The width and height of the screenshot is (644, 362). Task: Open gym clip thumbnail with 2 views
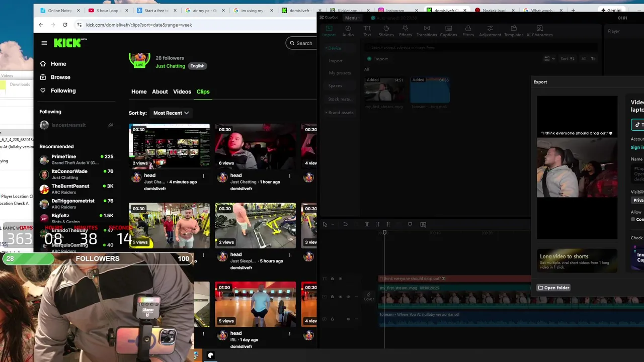[x=255, y=225]
